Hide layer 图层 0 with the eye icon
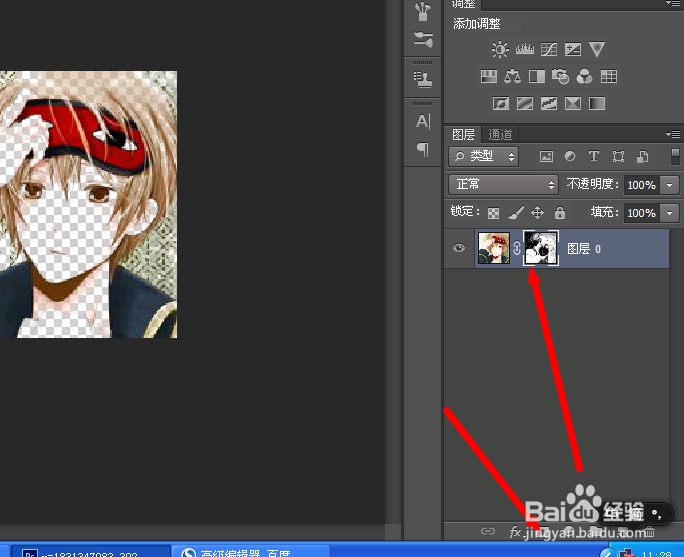The height and width of the screenshot is (557, 684). pyautogui.click(x=458, y=248)
